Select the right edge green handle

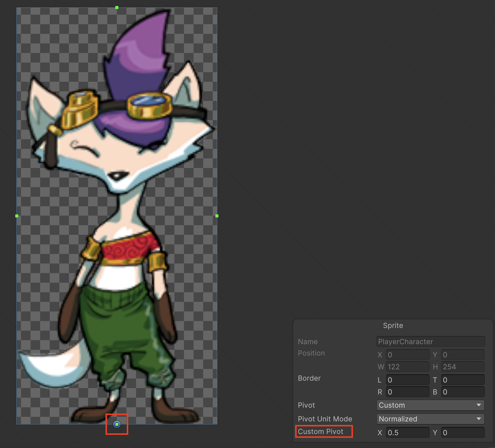point(217,216)
